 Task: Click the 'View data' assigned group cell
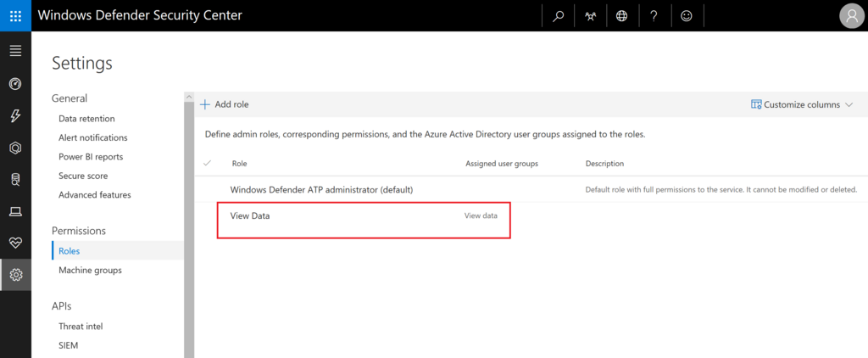pyautogui.click(x=481, y=215)
